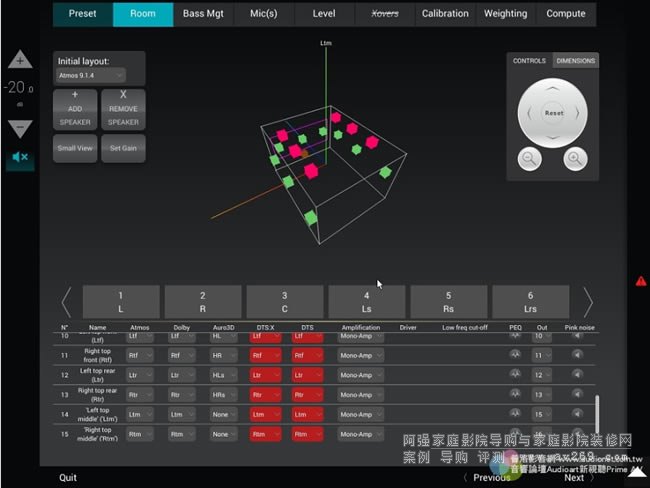Zoom out the 3D room view

point(530,158)
